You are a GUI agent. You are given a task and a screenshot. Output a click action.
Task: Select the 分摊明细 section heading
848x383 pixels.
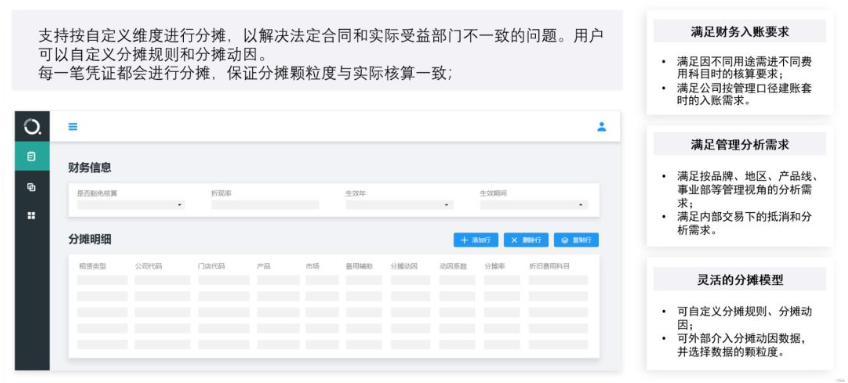pyautogui.click(x=90, y=240)
